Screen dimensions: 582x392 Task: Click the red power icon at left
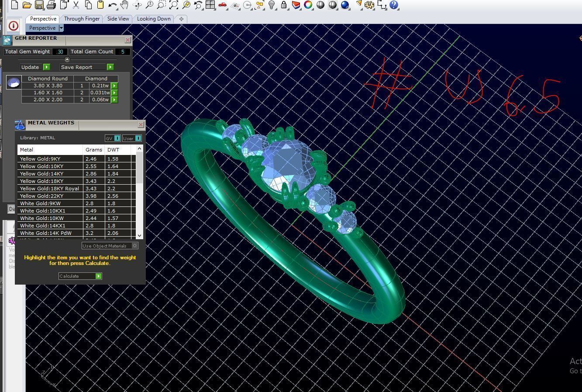point(13,26)
